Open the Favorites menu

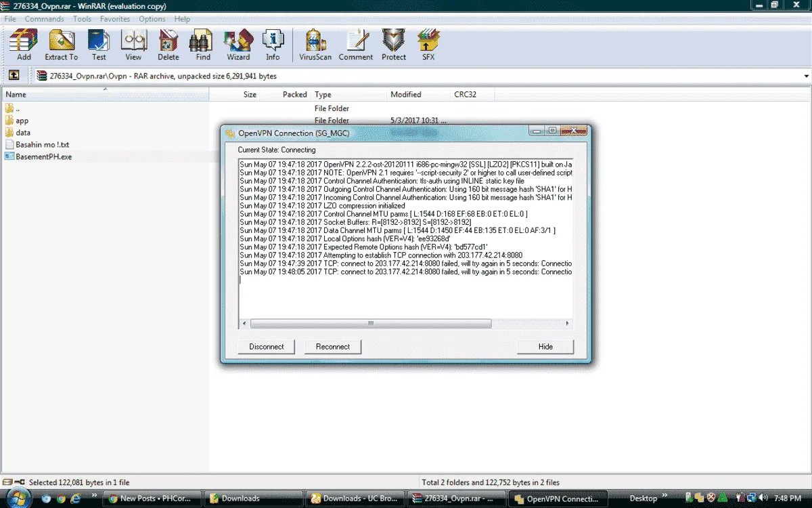[115, 19]
